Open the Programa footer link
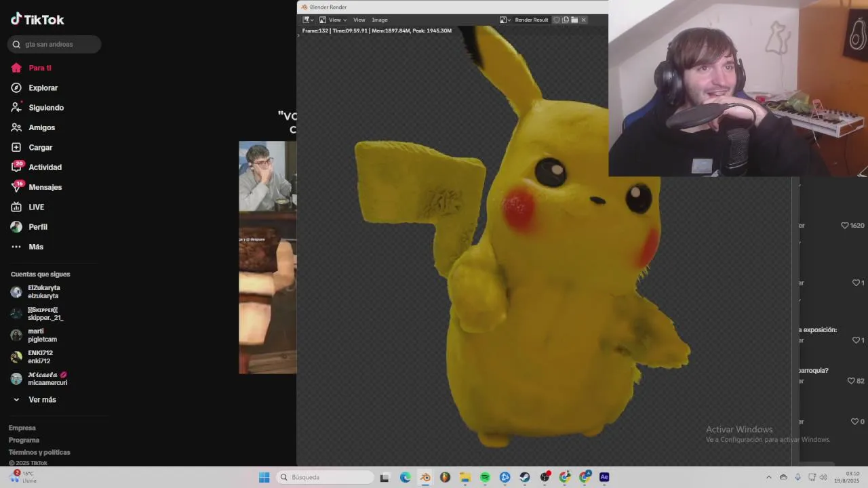 [x=24, y=440]
